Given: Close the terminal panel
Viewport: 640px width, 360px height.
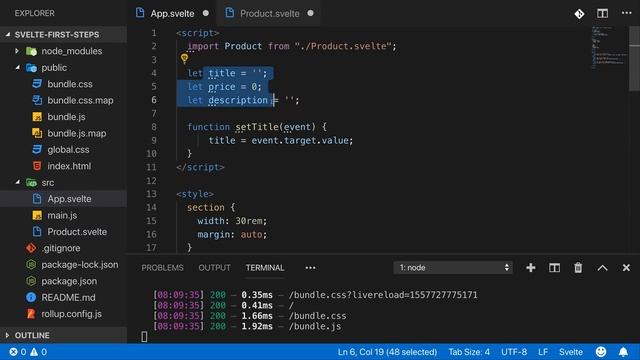Looking at the screenshot, I should (626, 268).
